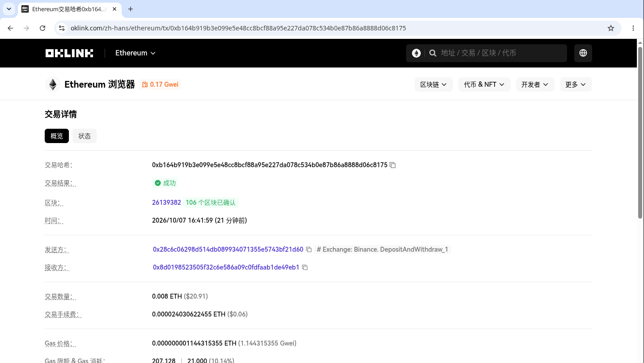Click the browser address bar URL
Screen dimensions: 644x363
(x=238, y=28)
